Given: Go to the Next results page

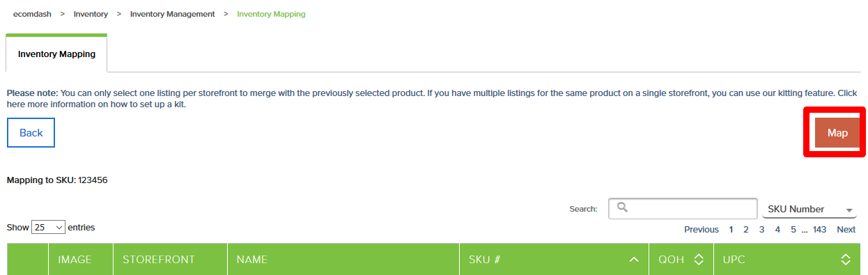Looking at the screenshot, I should click(846, 230).
